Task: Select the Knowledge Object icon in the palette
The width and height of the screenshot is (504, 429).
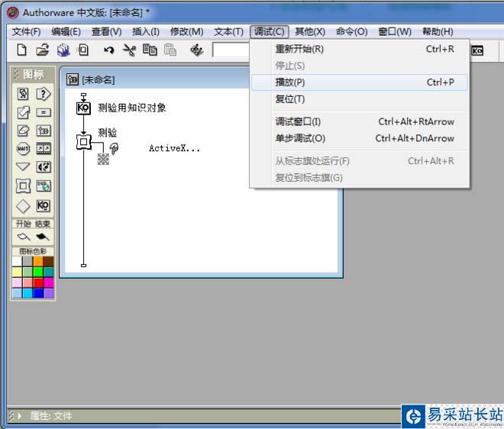Action: click(x=44, y=205)
